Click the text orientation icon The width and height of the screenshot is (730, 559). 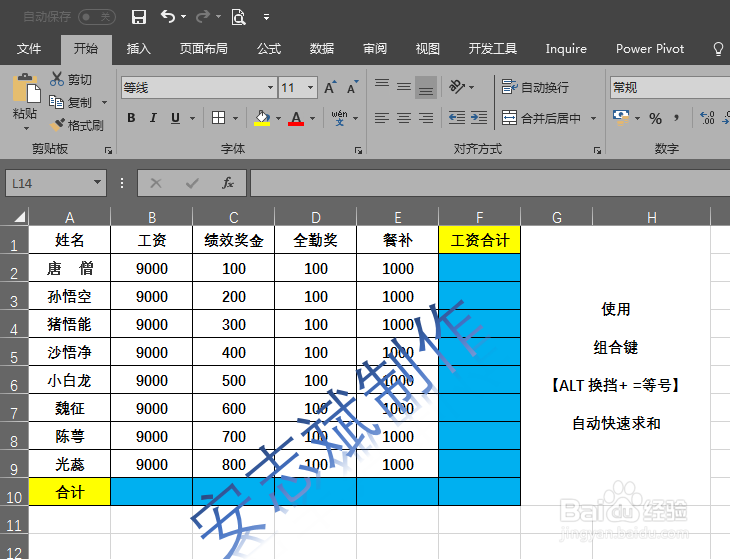(457, 87)
